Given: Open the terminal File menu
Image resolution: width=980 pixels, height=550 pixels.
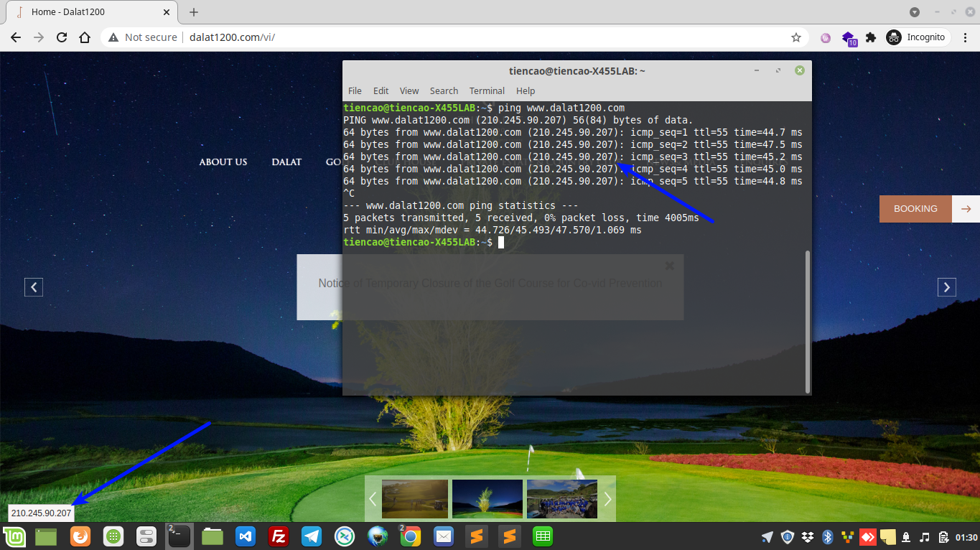Looking at the screenshot, I should coord(355,90).
